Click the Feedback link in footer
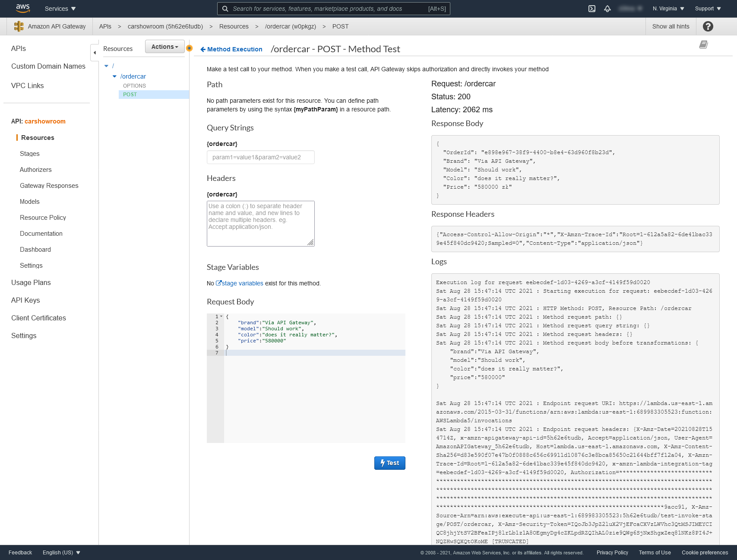The image size is (737, 560). click(20, 553)
